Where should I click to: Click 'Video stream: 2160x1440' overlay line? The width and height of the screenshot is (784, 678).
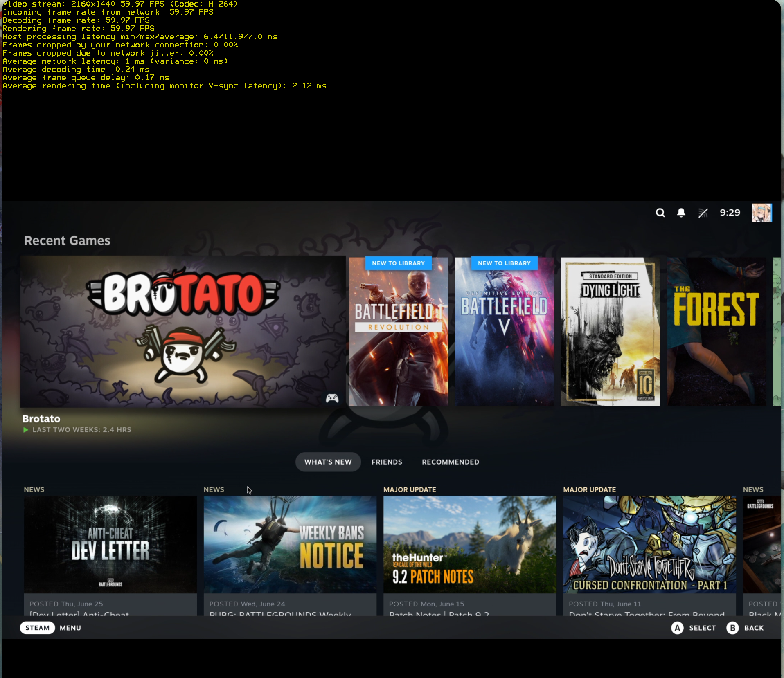click(x=120, y=4)
